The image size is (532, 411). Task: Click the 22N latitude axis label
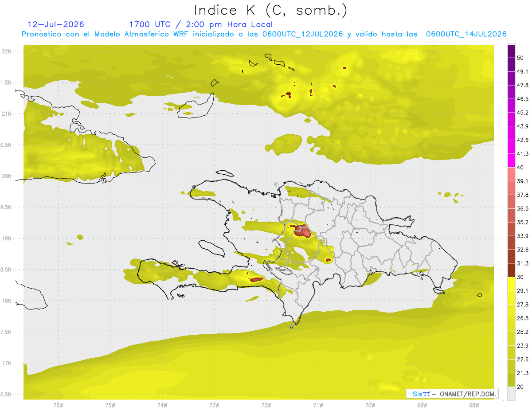[8, 51]
